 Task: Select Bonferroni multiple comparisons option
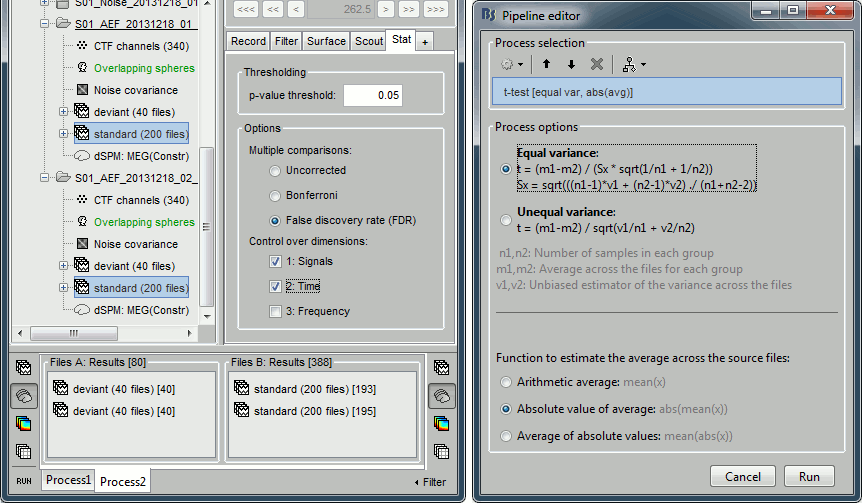[275, 196]
